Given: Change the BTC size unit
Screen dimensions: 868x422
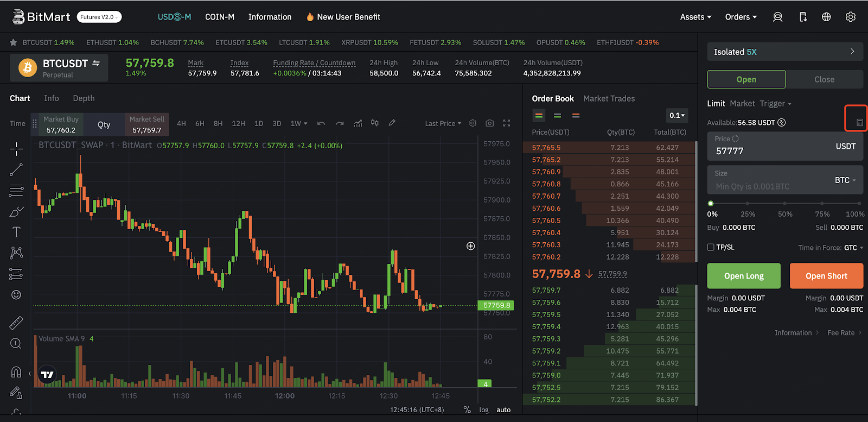Looking at the screenshot, I should click(x=845, y=180).
